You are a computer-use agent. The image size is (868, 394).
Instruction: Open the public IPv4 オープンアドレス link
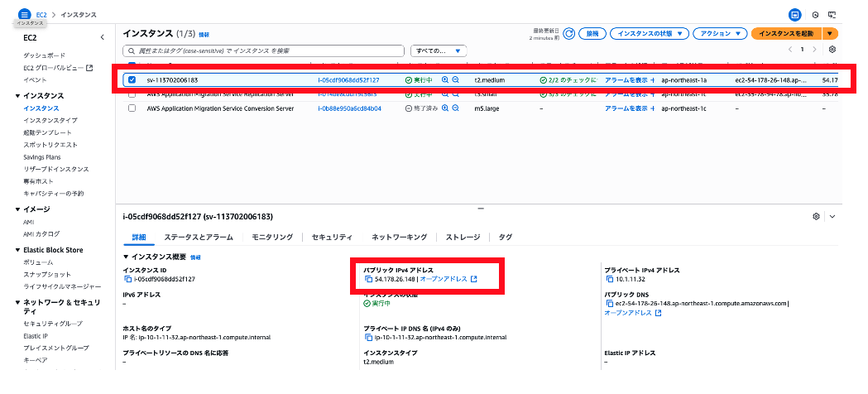click(x=448, y=279)
